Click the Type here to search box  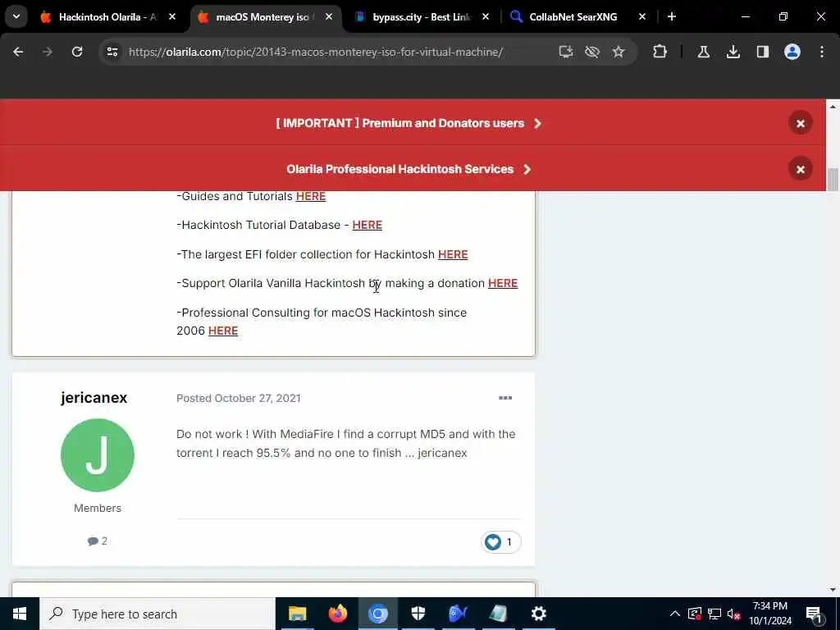pyautogui.click(x=157, y=614)
